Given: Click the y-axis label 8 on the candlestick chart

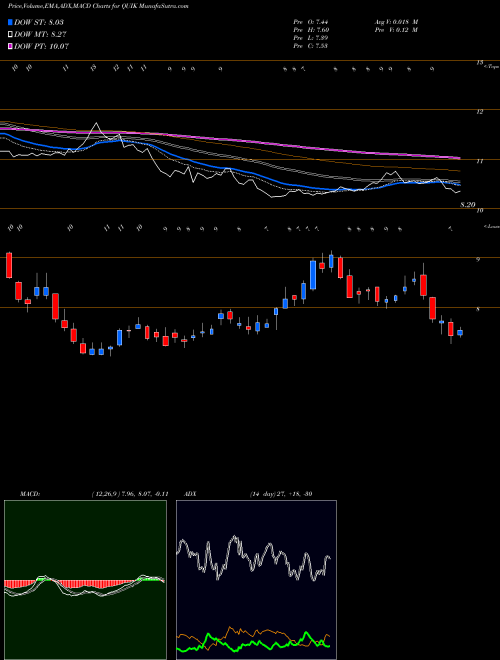Looking at the screenshot, I should (x=478, y=309).
